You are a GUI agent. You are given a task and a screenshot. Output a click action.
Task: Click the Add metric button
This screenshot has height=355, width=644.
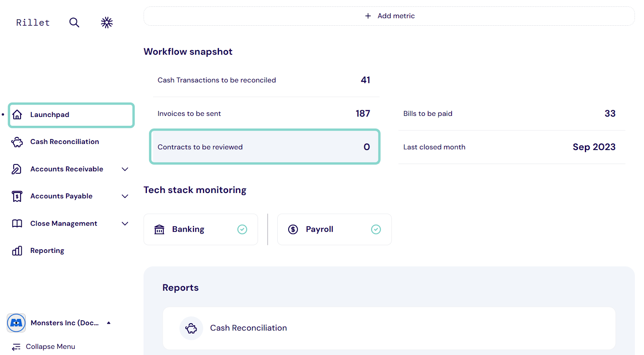(389, 16)
